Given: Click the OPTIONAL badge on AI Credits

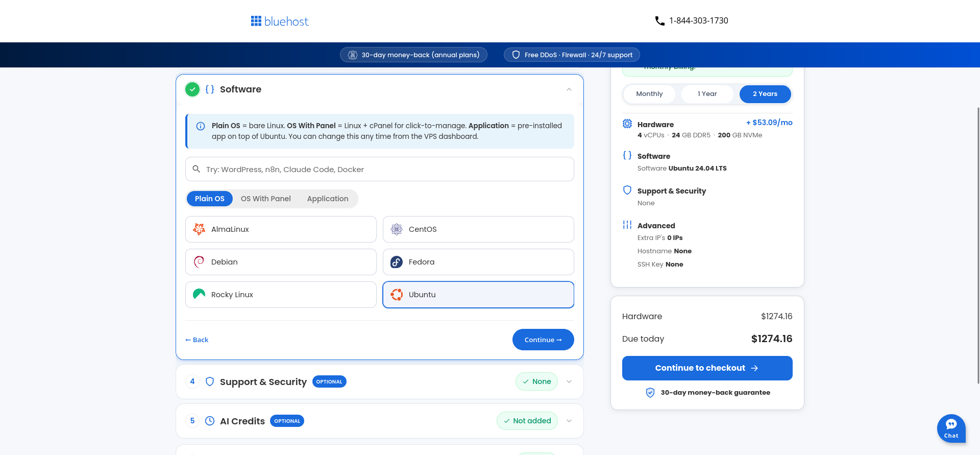Looking at the screenshot, I should (287, 421).
